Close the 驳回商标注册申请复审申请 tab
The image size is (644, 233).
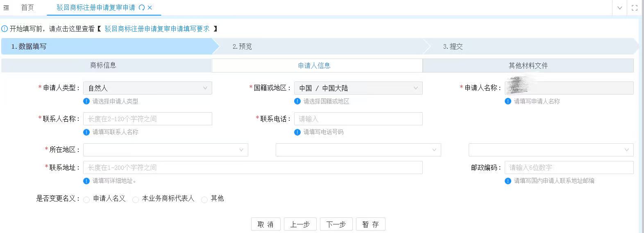click(150, 8)
